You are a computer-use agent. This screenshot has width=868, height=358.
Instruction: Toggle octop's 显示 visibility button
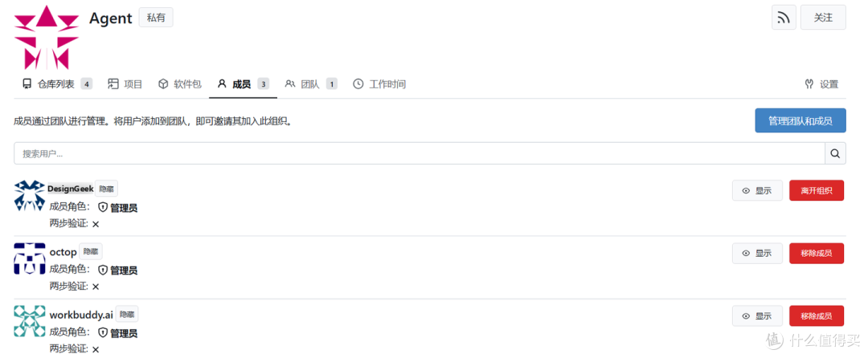coord(757,254)
